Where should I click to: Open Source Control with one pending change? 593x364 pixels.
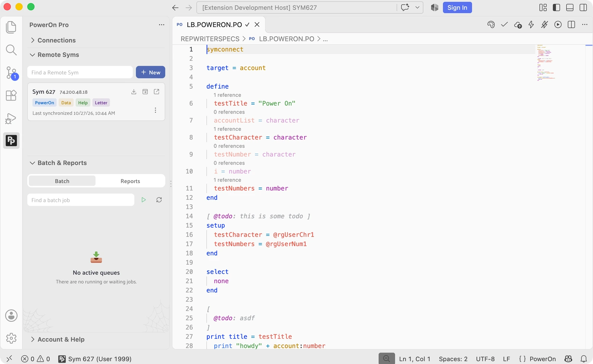[x=11, y=73]
